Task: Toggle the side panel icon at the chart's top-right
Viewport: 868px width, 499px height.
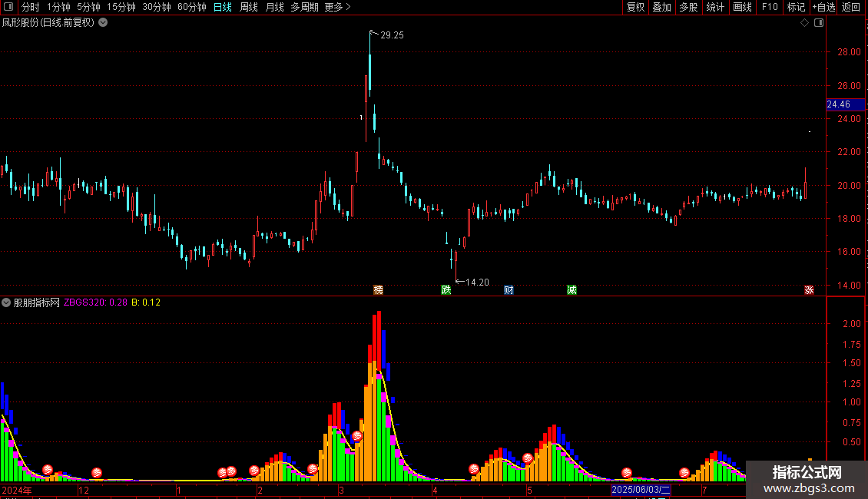Action: click(819, 23)
